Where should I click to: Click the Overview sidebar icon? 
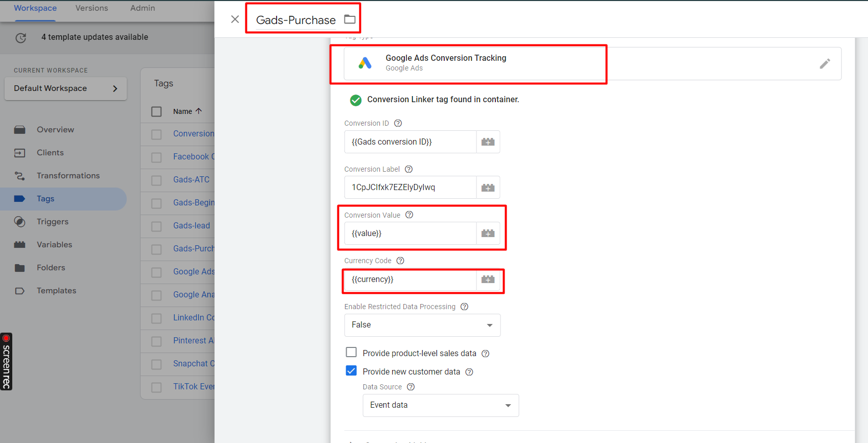tap(20, 130)
